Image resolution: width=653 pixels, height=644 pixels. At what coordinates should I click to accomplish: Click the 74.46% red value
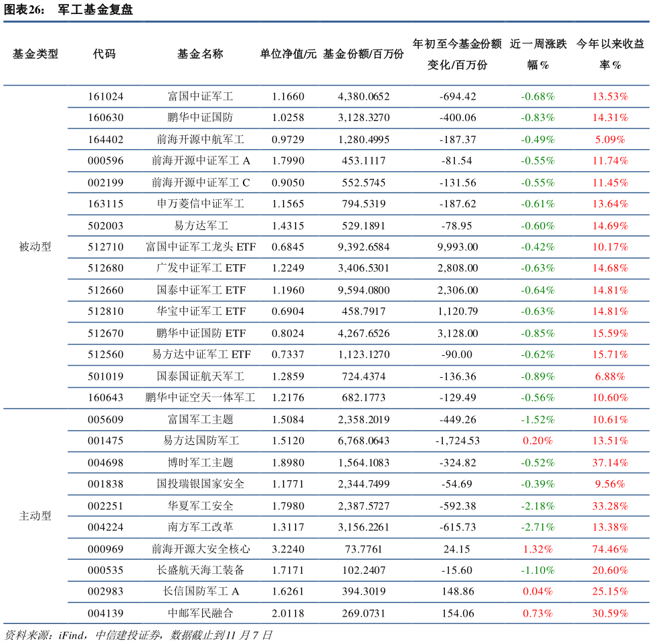[x=610, y=549]
